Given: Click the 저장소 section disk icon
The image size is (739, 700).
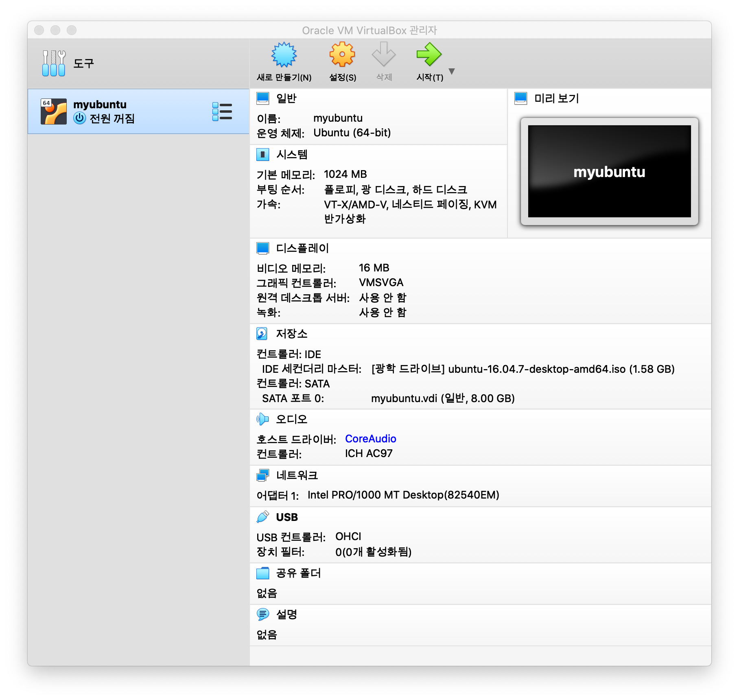Looking at the screenshot, I should (262, 333).
